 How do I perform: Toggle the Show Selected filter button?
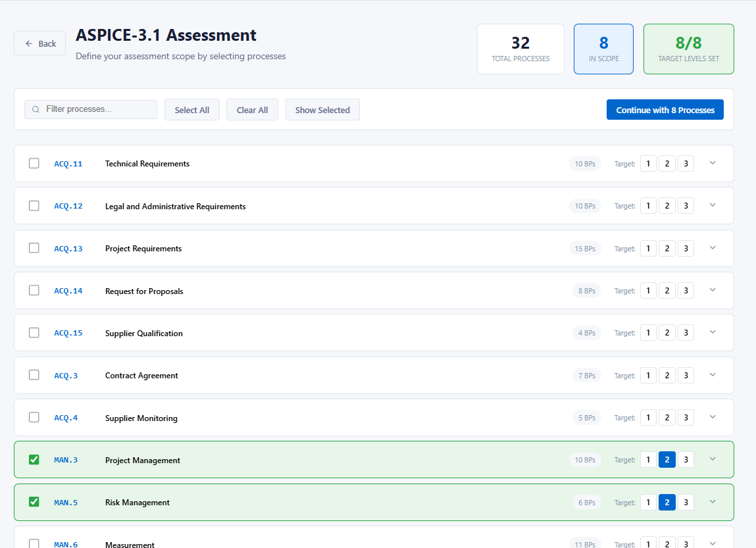pos(322,110)
